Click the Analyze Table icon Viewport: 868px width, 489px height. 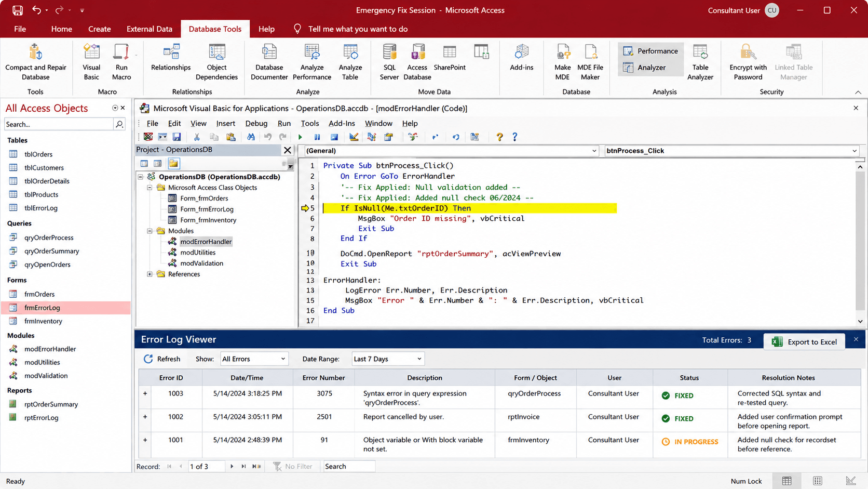350,52
